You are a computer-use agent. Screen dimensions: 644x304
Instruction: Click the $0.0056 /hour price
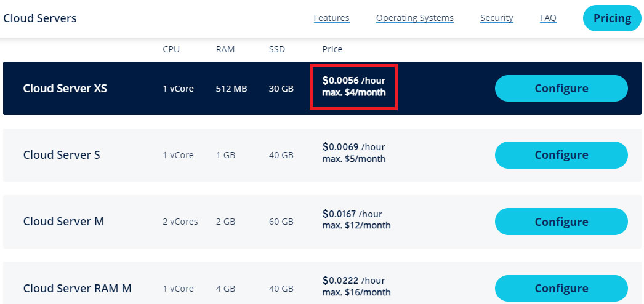(x=353, y=80)
